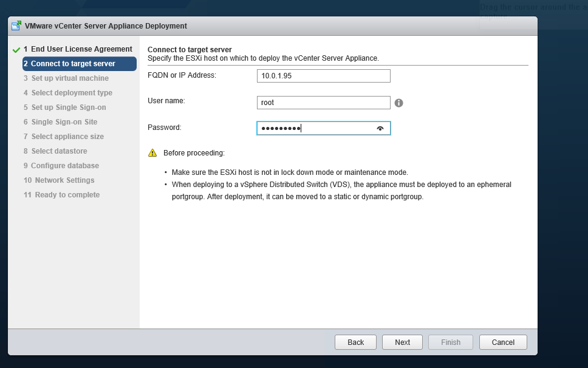Select step 9 Configure database
The width and height of the screenshot is (588, 368).
coord(61,166)
